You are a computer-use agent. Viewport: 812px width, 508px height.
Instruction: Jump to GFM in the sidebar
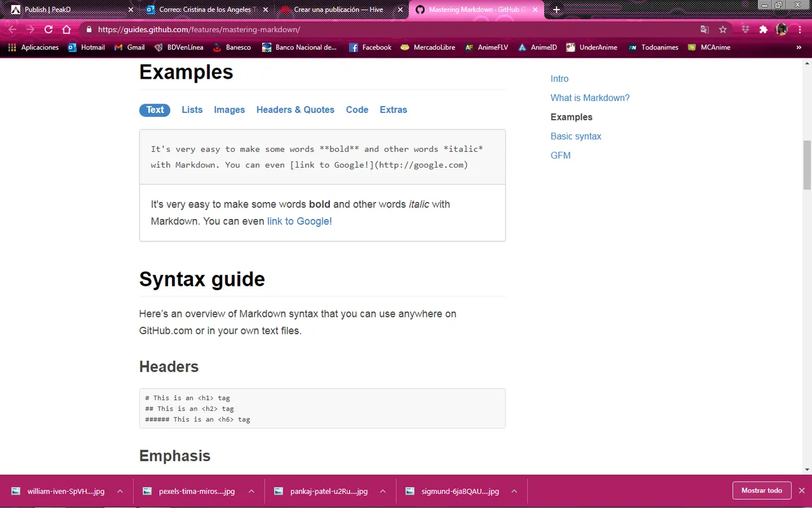(561, 155)
